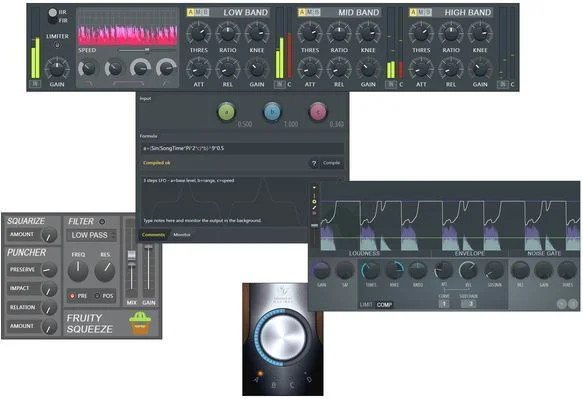This screenshot has height=399, width=583.
Task: Adjust the Filter RES knob
Action: tap(105, 271)
